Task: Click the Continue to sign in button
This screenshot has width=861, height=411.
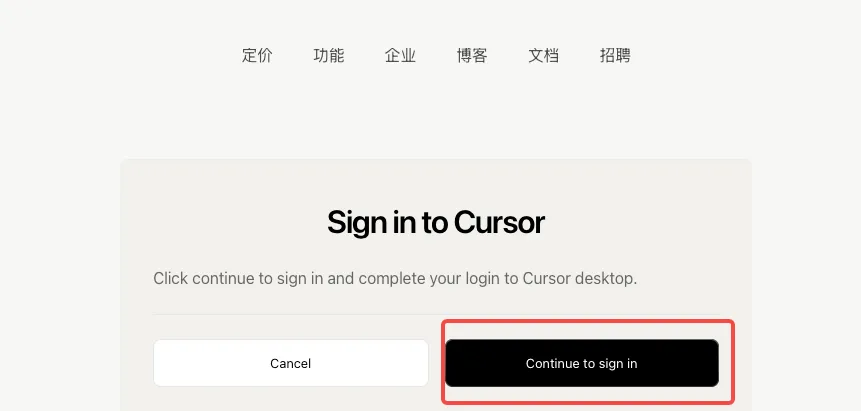Action: pos(582,363)
